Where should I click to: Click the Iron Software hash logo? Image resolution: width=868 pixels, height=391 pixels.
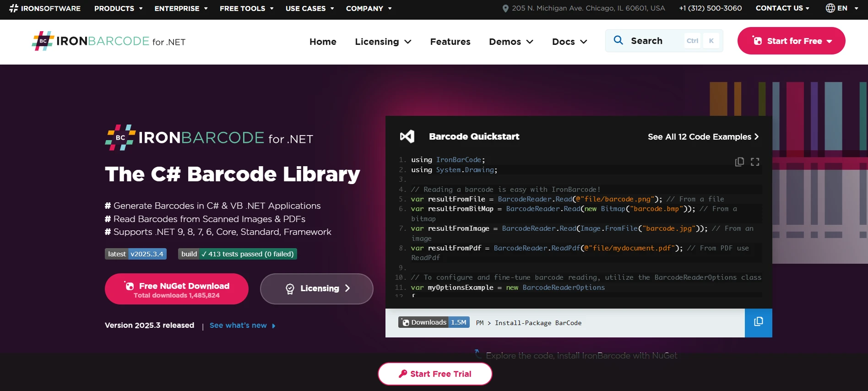pos(14,8)
